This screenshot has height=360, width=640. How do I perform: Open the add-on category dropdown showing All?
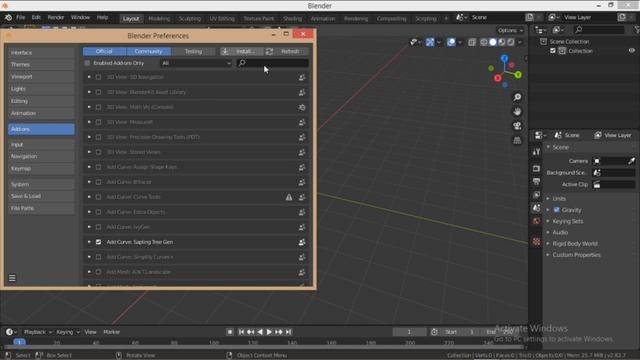[x=196, y=63]
